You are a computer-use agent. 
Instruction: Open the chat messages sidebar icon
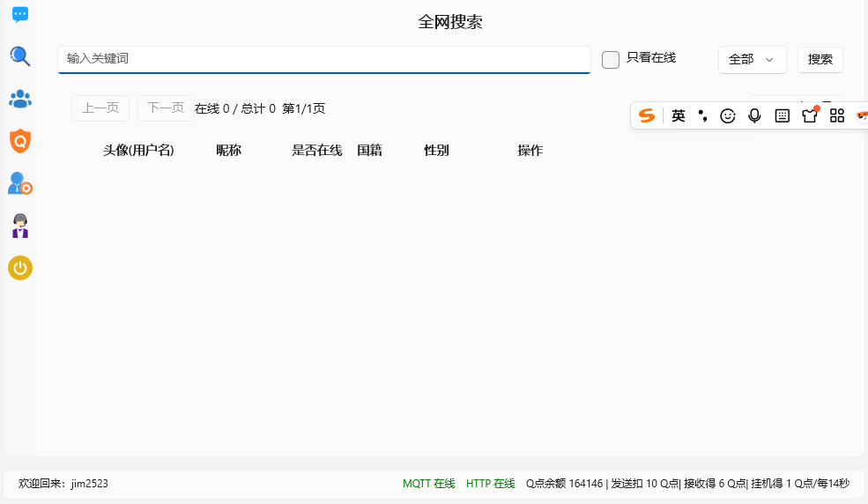pyautogui.click(x=19, y=15)
